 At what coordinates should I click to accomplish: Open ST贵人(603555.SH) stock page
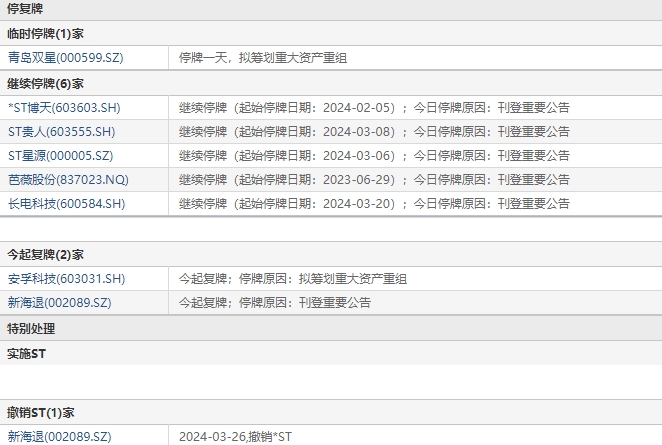pyautogui.click(x=61, y=131)
